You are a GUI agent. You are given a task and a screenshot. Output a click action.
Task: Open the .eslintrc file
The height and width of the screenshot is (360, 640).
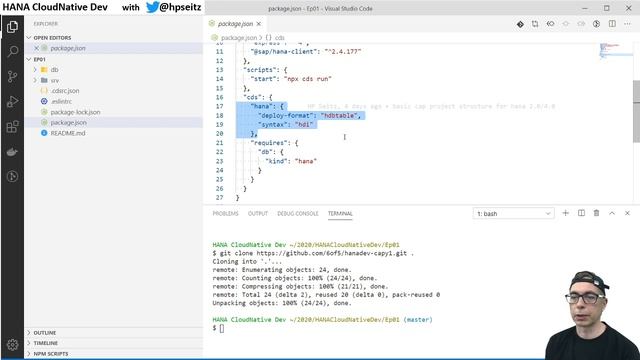[x=61, y=101]
